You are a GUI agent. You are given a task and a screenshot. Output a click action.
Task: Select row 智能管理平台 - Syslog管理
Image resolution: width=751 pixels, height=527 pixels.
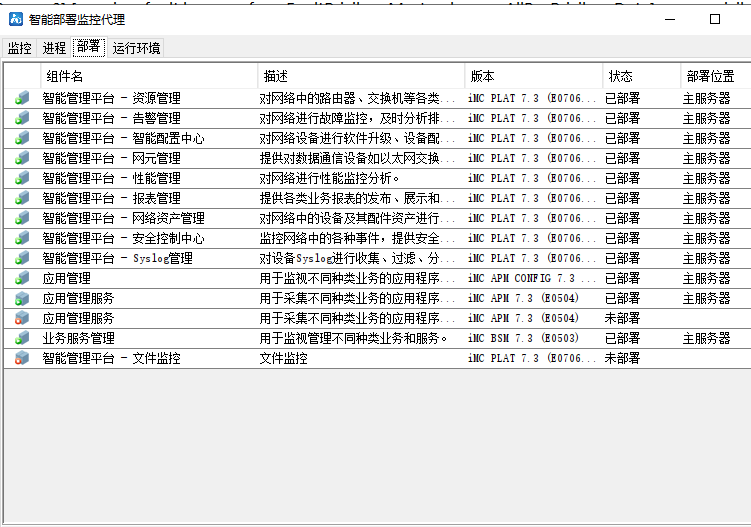pos(377,258)
